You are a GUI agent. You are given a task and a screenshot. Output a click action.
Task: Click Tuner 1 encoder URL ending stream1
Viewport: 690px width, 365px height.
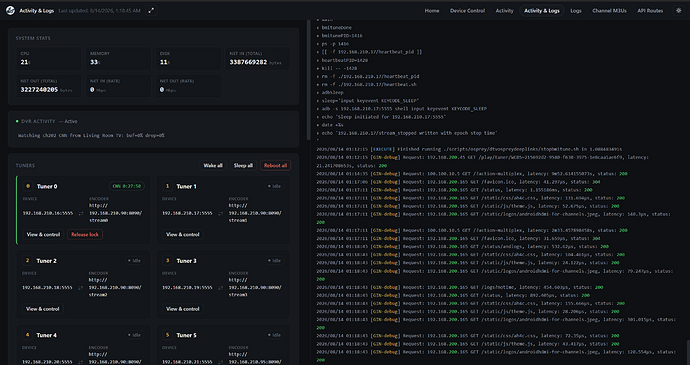[255, 213]
